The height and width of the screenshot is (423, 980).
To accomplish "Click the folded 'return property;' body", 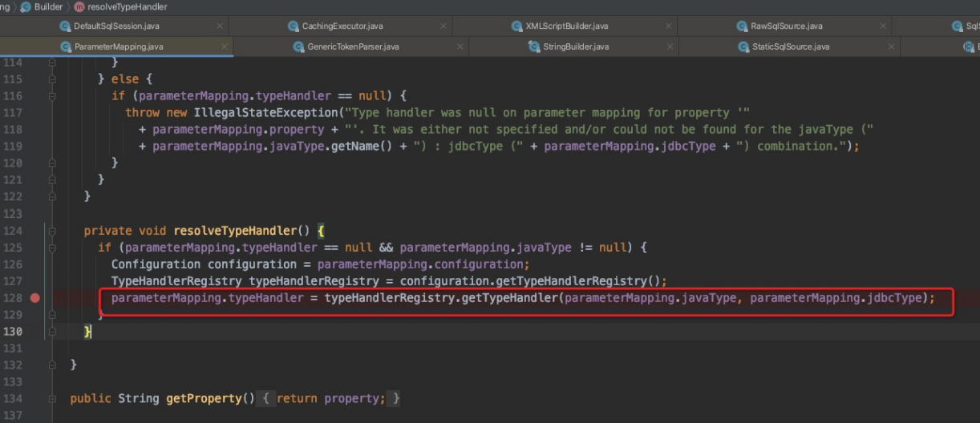I will pyautogui.click(x=330, y=399).
